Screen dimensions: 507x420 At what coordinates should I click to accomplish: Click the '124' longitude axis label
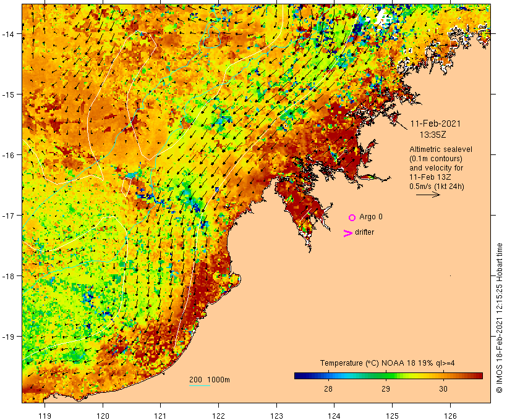(334, 416)
